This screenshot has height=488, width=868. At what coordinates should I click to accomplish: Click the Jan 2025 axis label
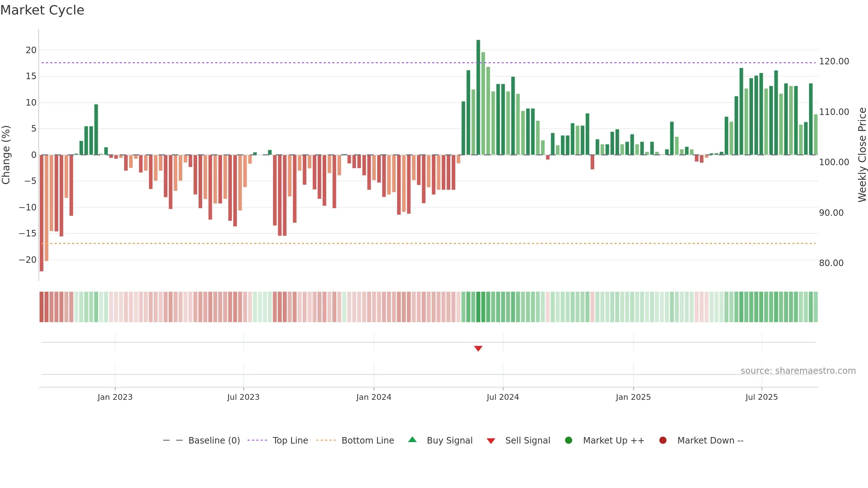pos(633,397)
